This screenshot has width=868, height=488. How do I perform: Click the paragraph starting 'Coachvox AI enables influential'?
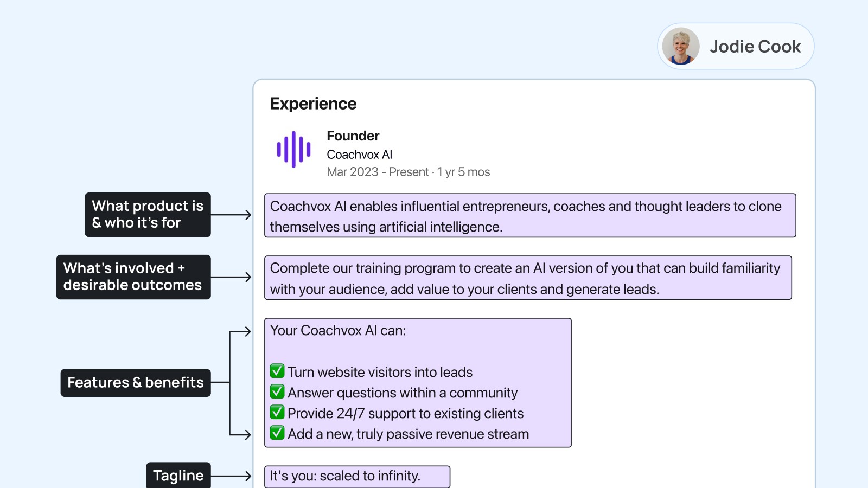pyautogui.click(x=530, y=216)
